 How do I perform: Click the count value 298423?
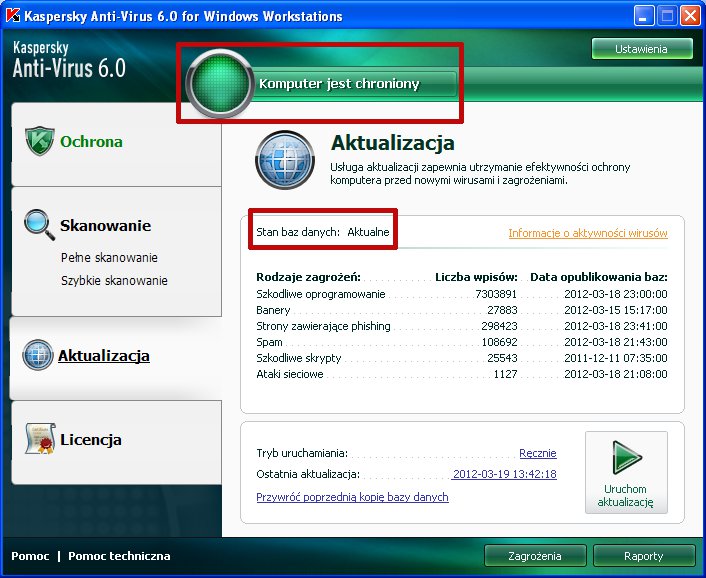tap(499, 326)
